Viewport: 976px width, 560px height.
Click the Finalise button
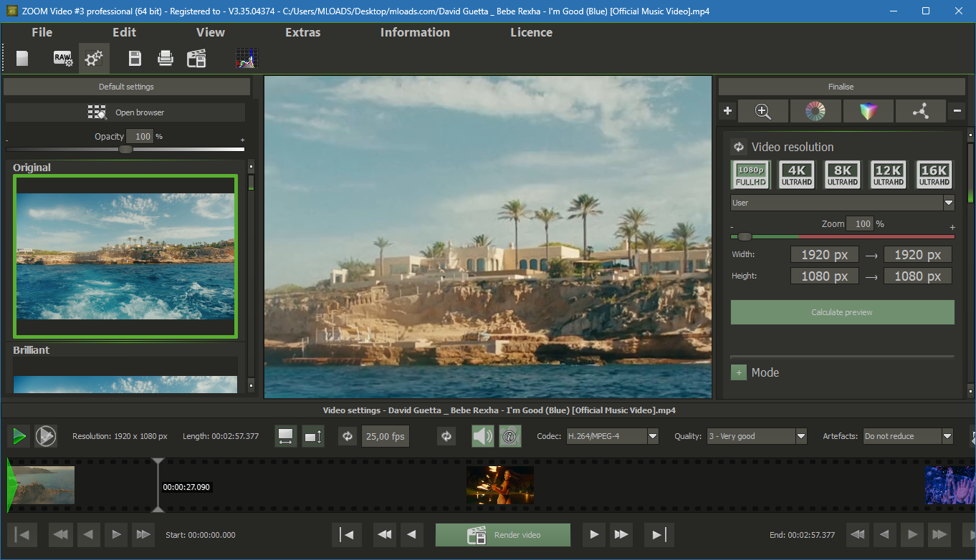(841, 87)
